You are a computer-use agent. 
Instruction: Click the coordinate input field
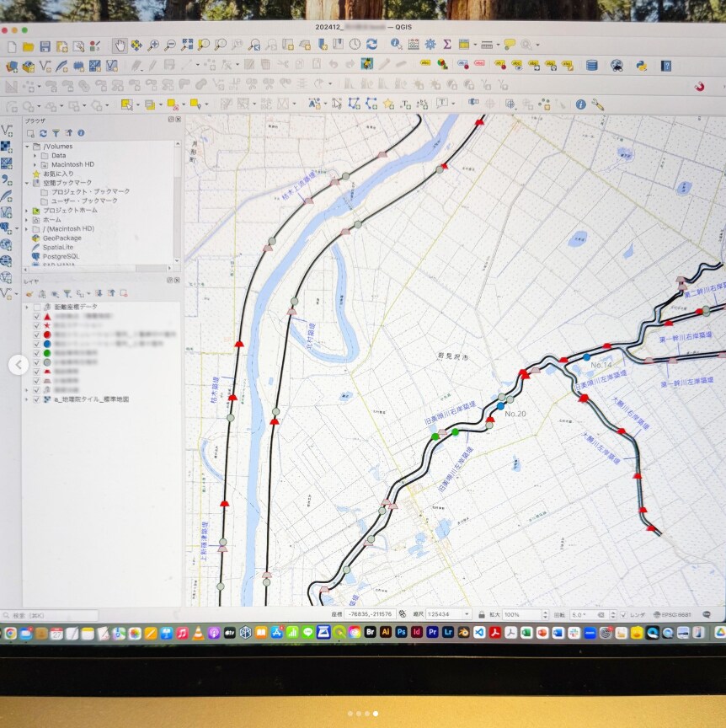[x=370, y=614]
